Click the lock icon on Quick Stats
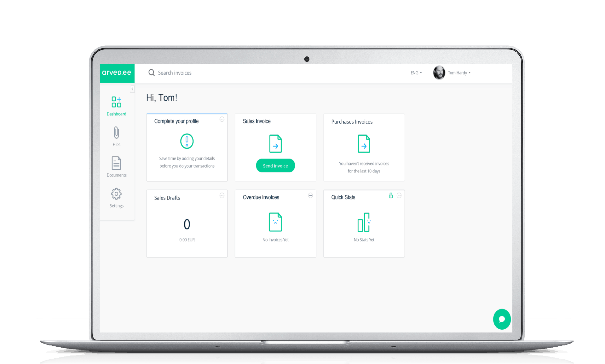This screenshot has width=605, height=364. (x=391, y=195)
